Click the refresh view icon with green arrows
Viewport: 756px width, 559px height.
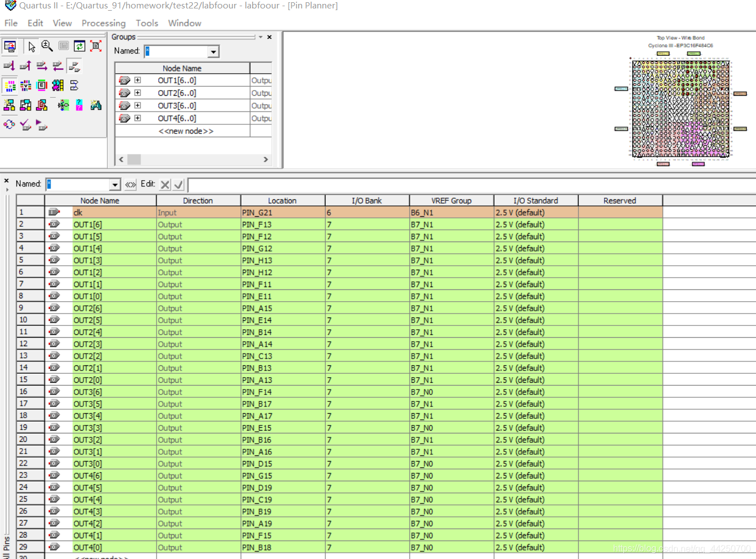tap(79, 46)
